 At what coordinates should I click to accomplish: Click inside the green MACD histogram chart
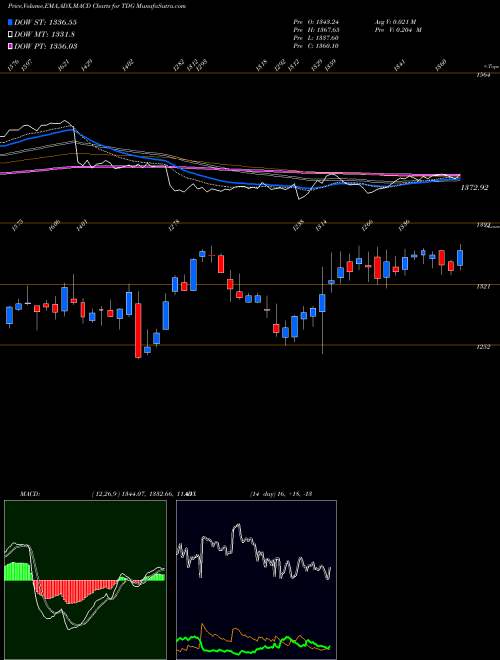click(x=85, y=580)
